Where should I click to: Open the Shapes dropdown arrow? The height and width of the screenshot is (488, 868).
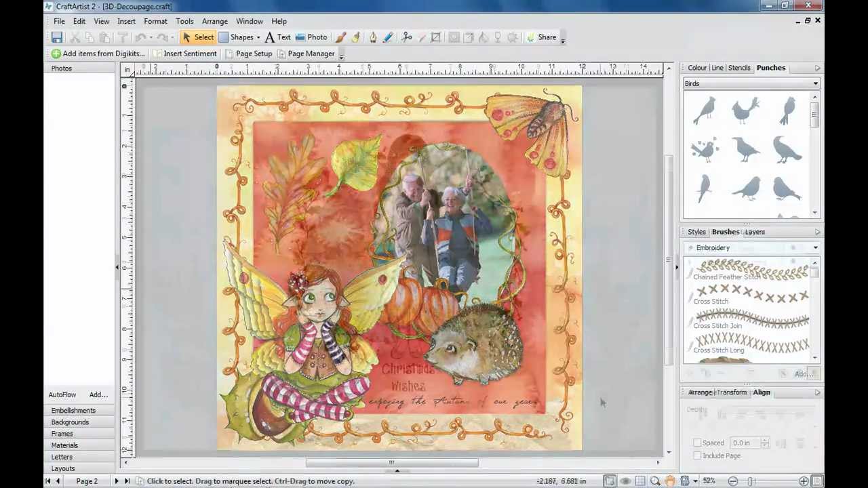coord(258,38)
